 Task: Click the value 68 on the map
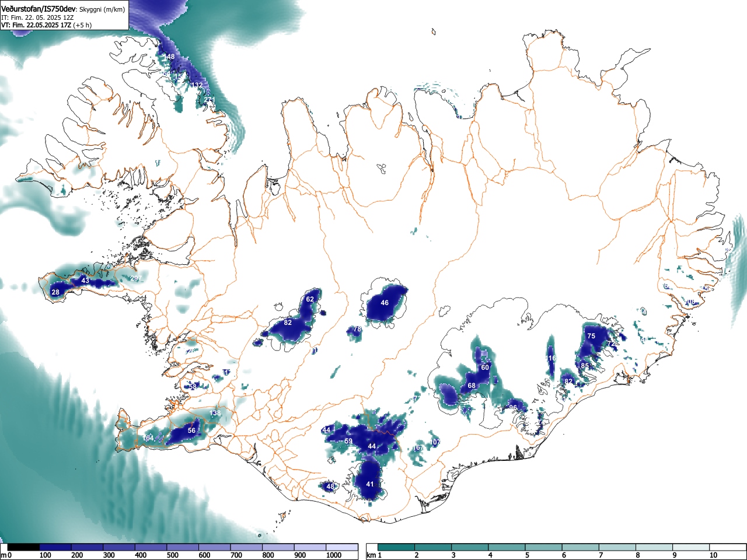[472, 386]
